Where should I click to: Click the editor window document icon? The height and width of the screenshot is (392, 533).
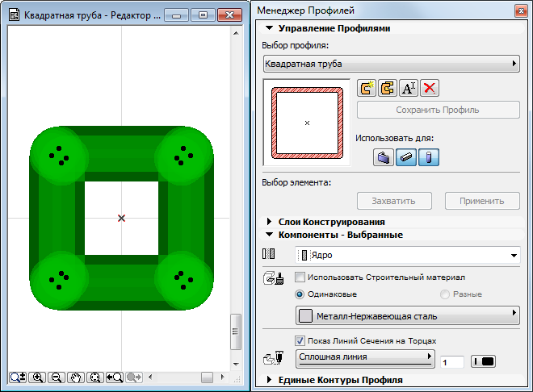click(14, 15)
